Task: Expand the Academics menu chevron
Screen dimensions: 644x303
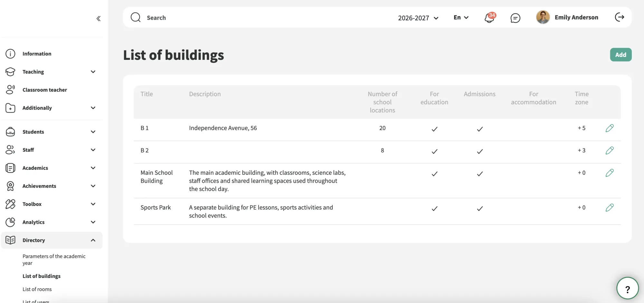Action: 93,168
